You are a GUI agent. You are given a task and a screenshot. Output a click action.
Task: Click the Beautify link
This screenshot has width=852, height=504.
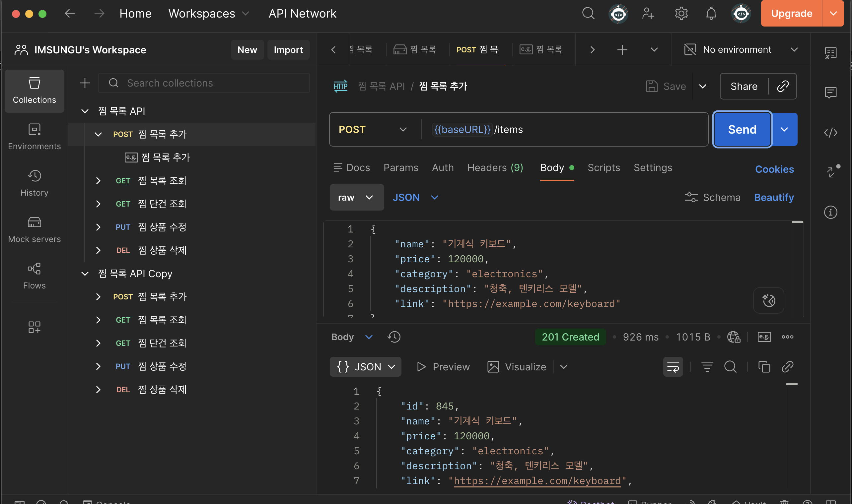point(774,197)
